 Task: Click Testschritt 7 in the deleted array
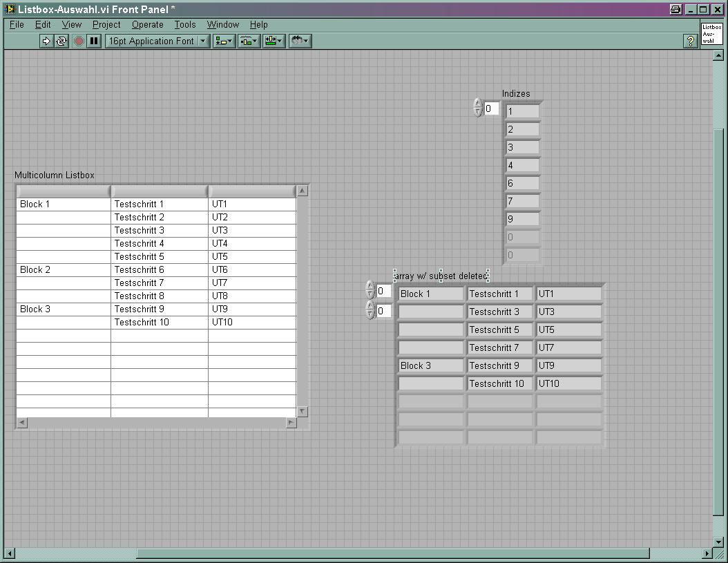499,347
